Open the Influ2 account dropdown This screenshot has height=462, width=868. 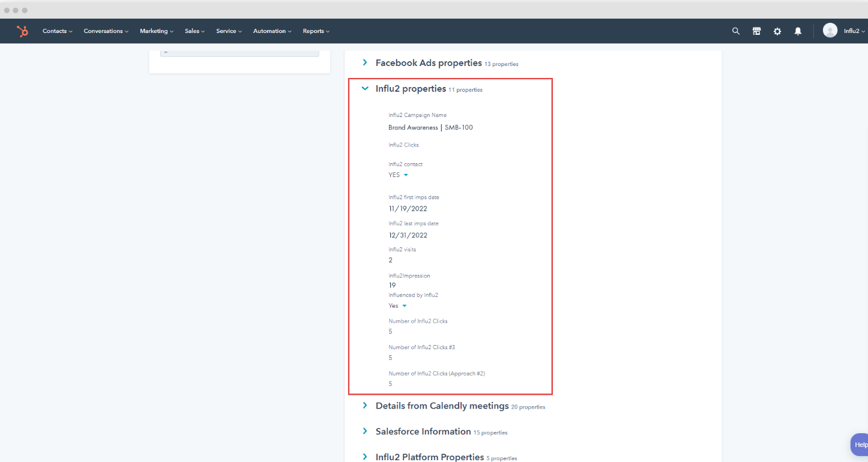point(854,31)
